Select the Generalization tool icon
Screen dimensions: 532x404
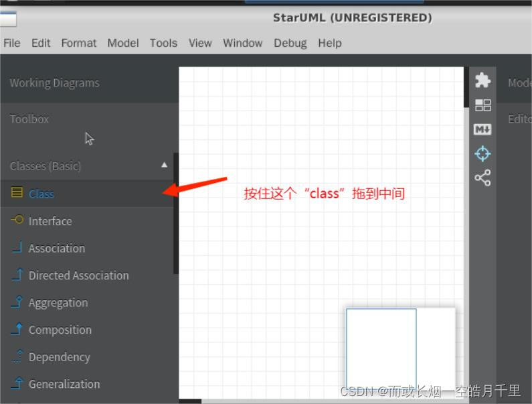pos(17,383)
